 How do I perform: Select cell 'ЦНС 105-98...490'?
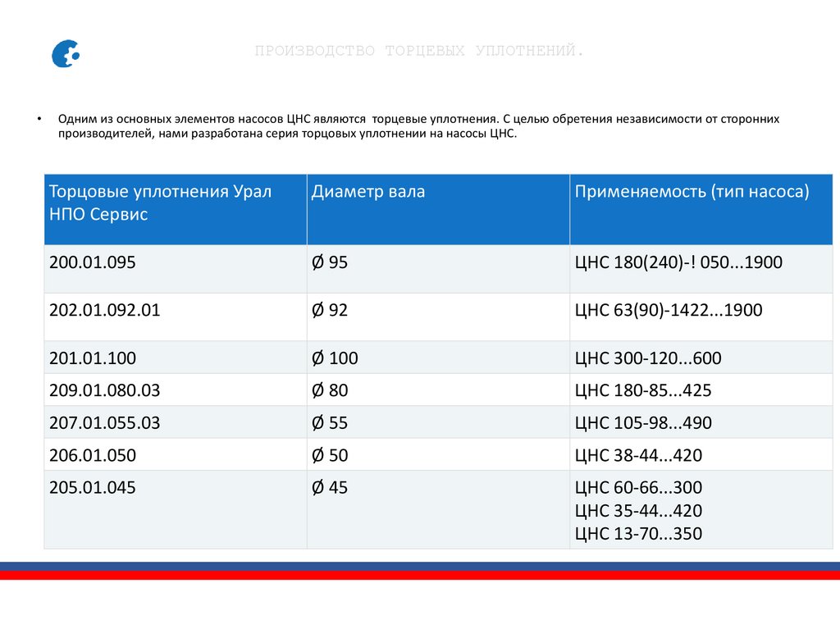701,422
